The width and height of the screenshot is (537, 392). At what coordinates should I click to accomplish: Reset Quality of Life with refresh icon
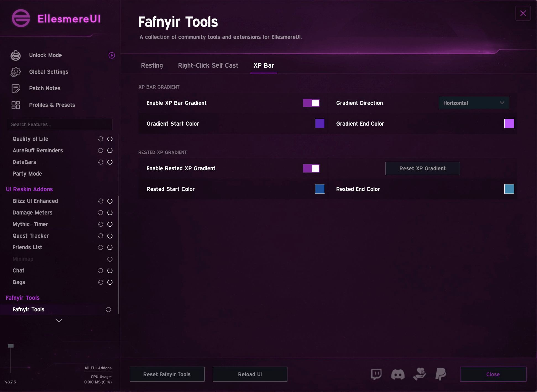101,139
